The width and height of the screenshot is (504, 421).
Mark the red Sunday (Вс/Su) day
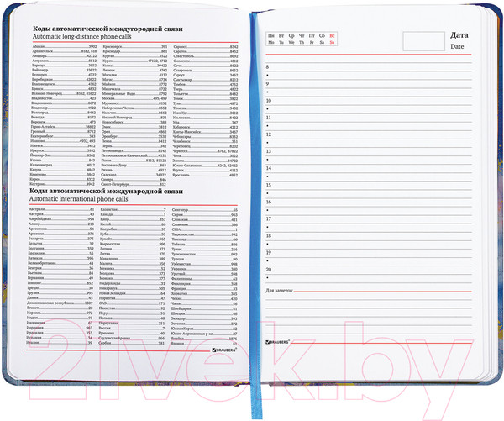(x=332, y=38)
